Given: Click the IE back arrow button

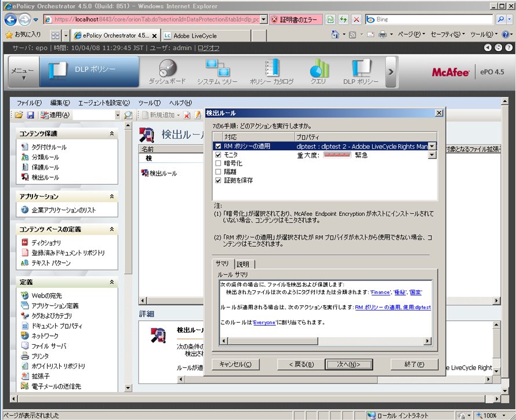Looking at the screenshot, I should [10, 19].
